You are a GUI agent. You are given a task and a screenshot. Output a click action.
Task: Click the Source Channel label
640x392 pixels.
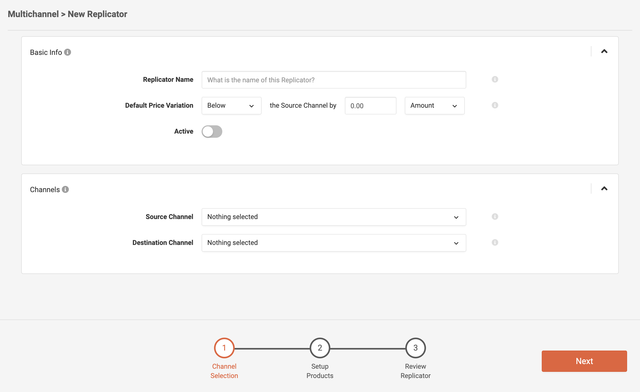pos(169,216)
